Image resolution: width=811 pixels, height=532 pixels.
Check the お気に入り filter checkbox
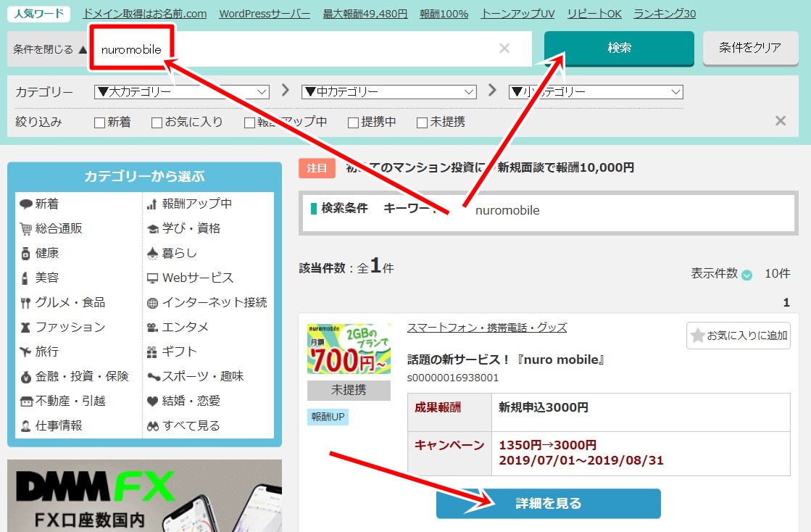click(x=157, y=122)
